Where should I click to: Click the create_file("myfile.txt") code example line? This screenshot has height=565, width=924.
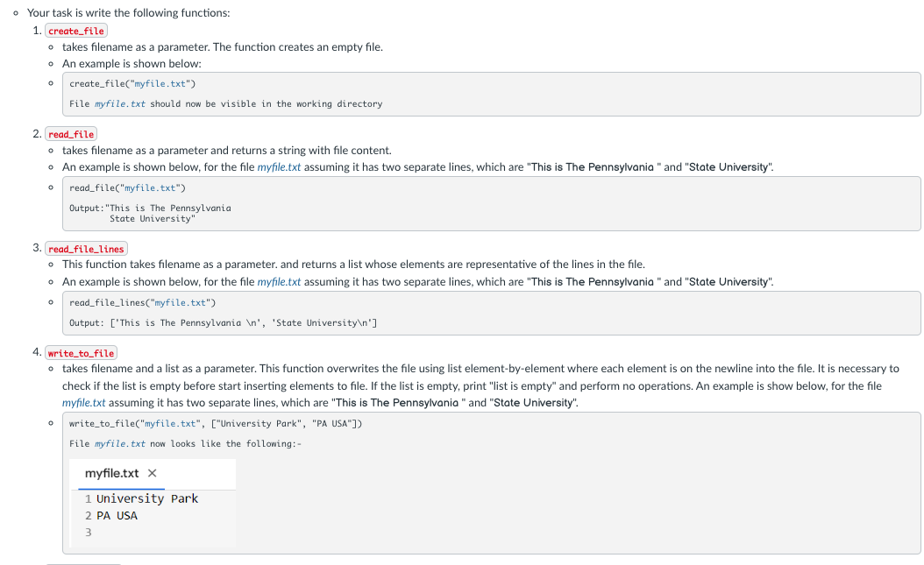(x=132, y=83)
